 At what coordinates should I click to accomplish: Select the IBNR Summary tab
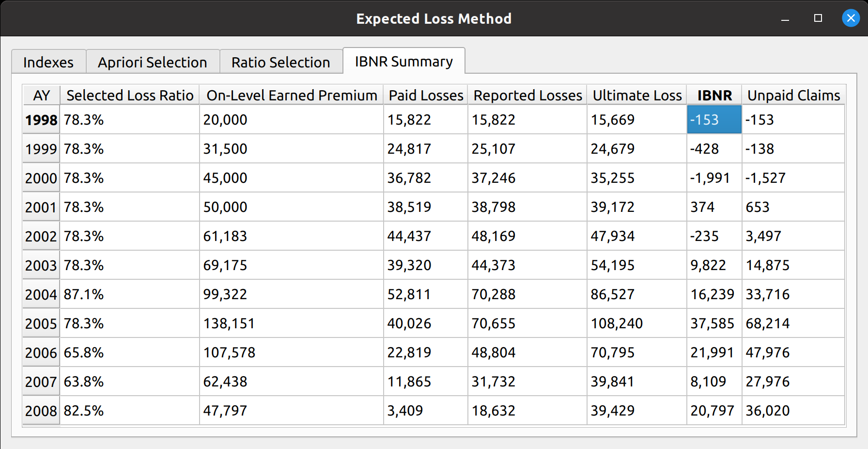pyautogui.click(x=403, y=62)
